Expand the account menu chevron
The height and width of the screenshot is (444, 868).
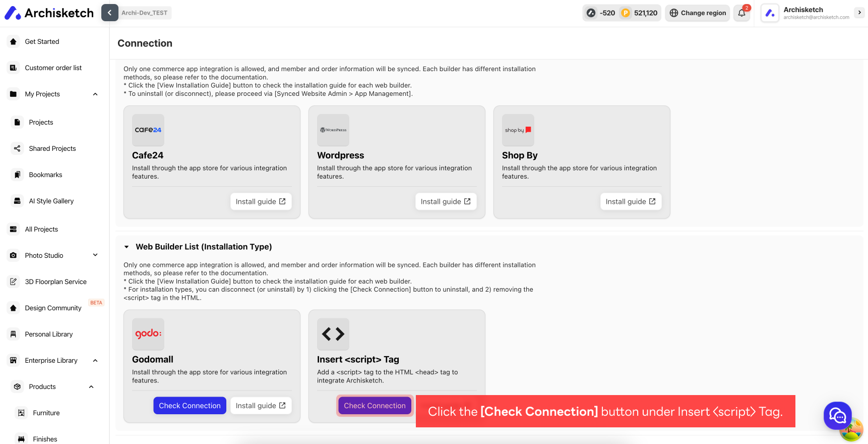point(859,13)
